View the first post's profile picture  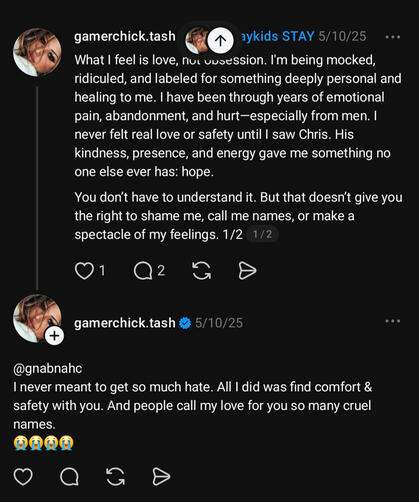tap(37, 52)
